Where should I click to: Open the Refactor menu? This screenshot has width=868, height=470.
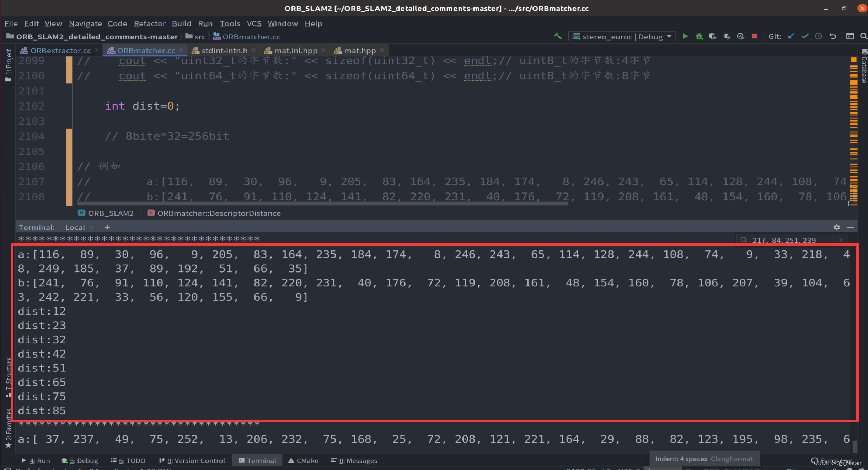[150, 23]
